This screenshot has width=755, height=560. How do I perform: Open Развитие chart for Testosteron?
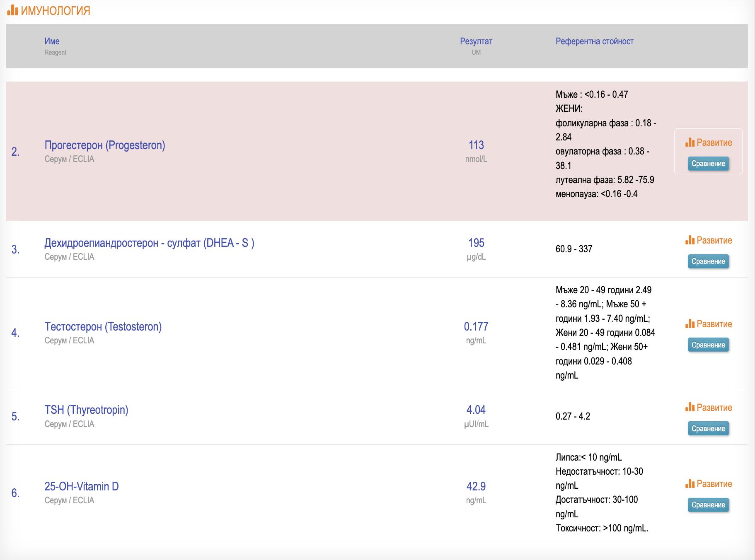click(x=709, y=324)
